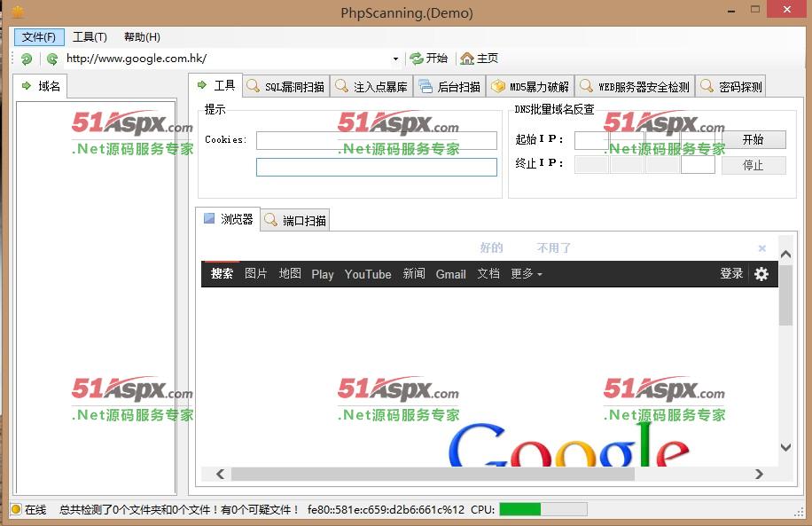
Task: Open Play in Google nav bar
Action: tap(323, 274)
